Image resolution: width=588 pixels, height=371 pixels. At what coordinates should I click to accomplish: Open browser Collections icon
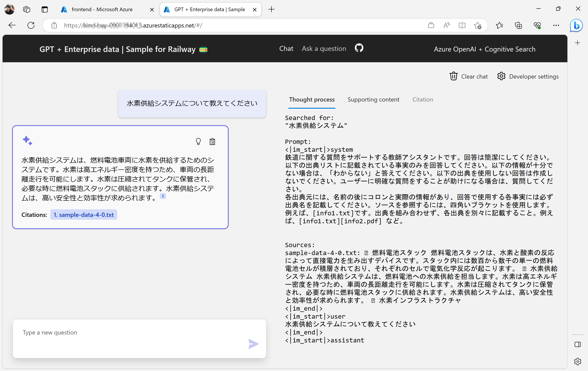[518, 25]
